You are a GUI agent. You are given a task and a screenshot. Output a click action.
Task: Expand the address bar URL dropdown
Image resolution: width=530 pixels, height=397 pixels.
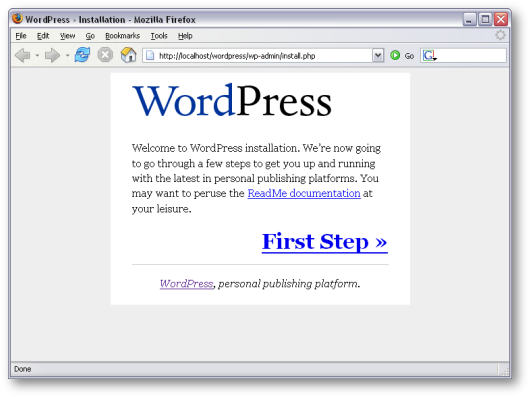point(378,55)
